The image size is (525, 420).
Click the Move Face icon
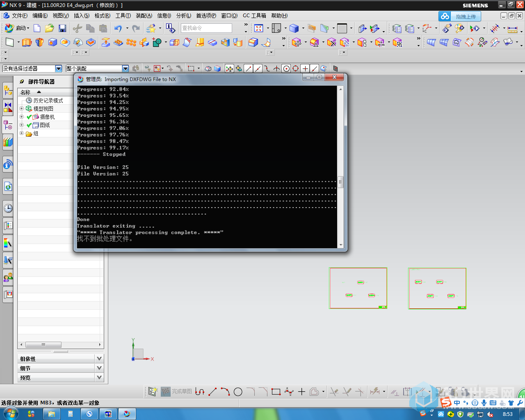click(x=297, y=42)
